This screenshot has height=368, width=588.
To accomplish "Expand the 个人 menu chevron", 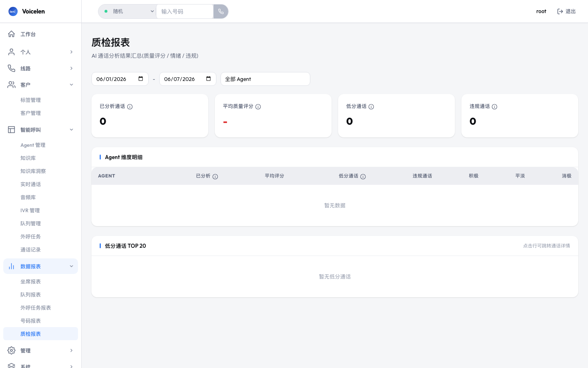I will [71, 52].
